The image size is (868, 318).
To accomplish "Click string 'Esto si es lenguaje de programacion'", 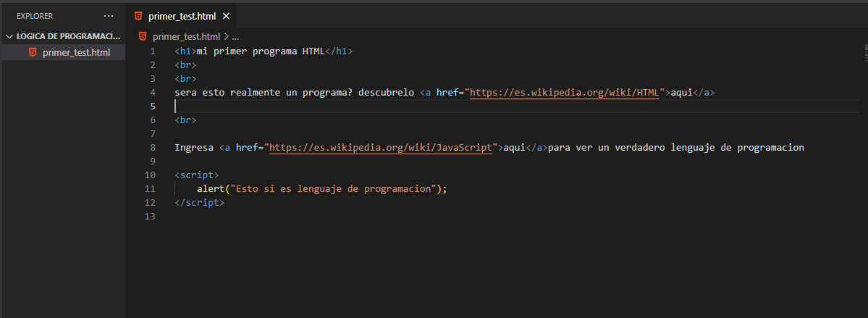I will click(x=333, y=189).
